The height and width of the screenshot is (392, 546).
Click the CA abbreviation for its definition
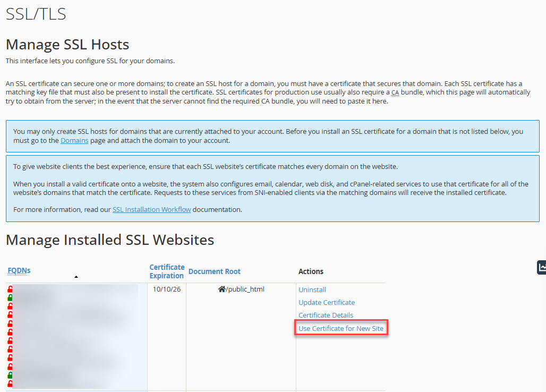click(395, 92)
